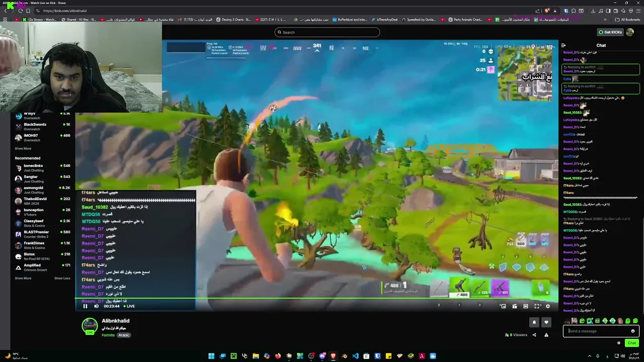Collapse the Chat panel with arrow icon
Screen dimensions: 644x362
[563, 45]
